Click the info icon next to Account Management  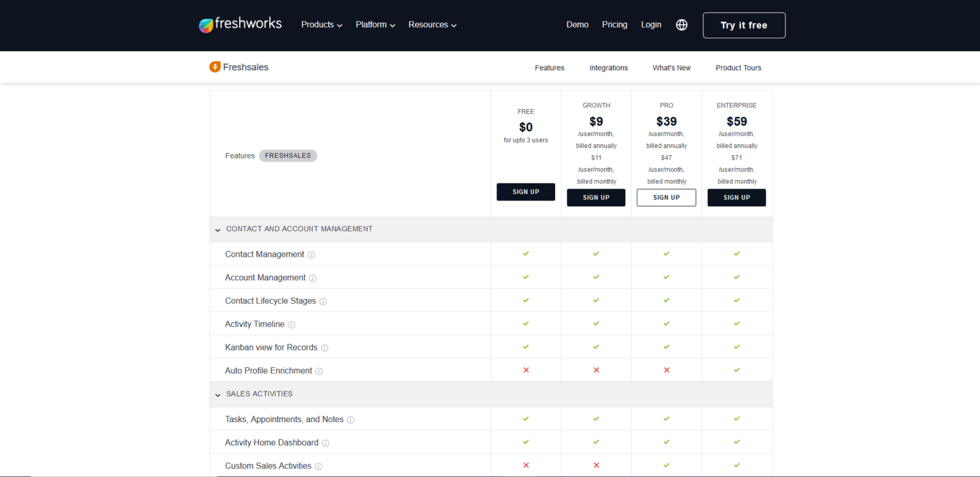coord(313,278)
